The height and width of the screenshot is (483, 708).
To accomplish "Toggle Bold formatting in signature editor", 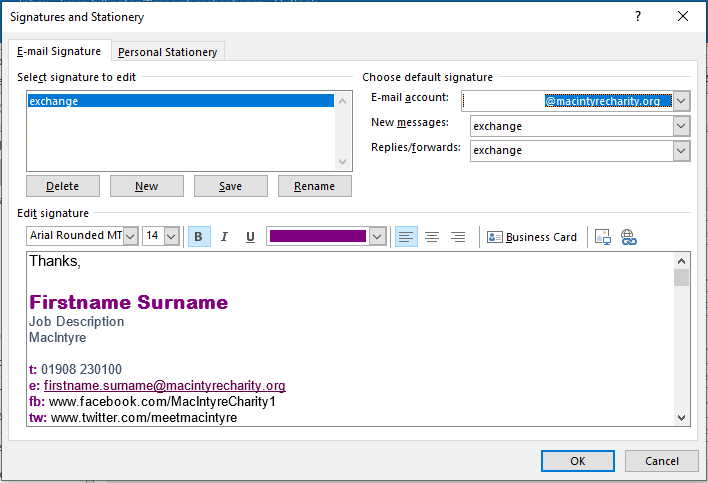I will (199, 237).
